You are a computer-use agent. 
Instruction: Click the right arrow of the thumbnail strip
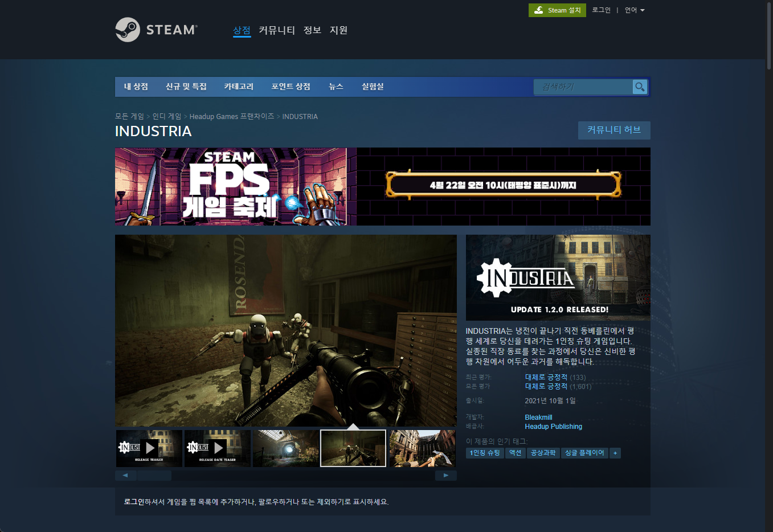coord(446,475)
